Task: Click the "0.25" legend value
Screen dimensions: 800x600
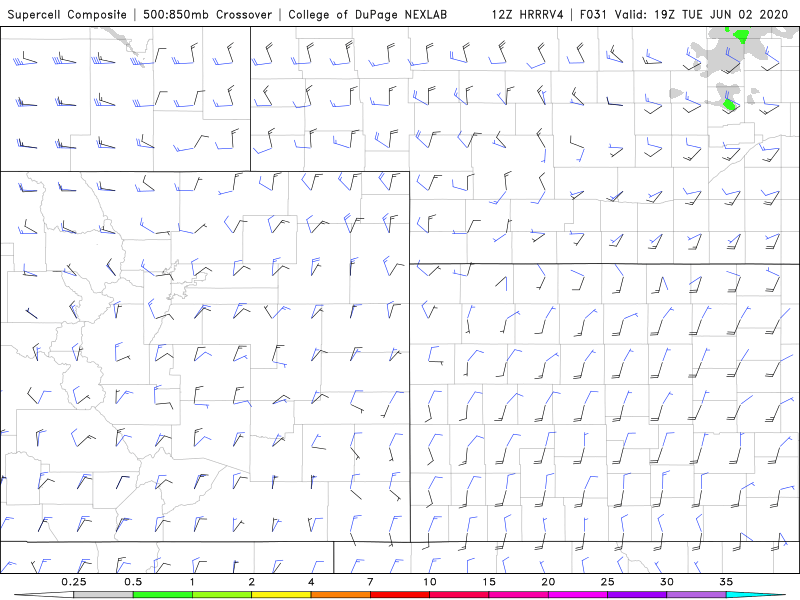Action: pos(74,582)
